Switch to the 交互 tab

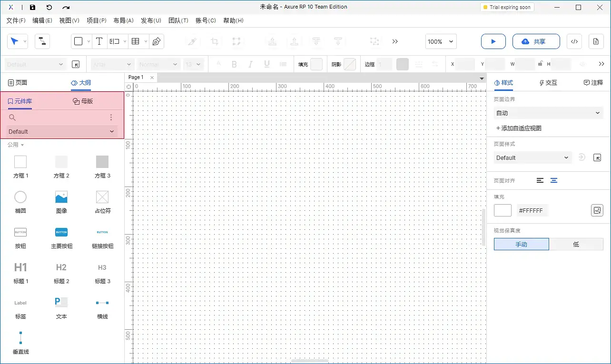click(548, 82)
